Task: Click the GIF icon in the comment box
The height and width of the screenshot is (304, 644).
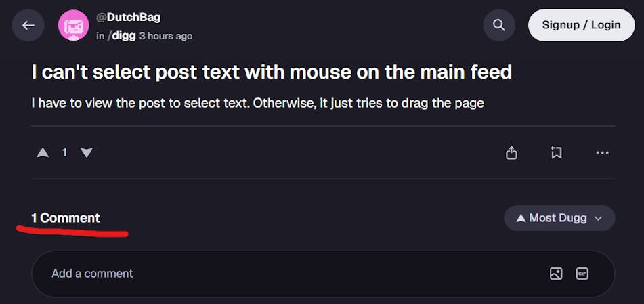Action: [x=582, y=274]
